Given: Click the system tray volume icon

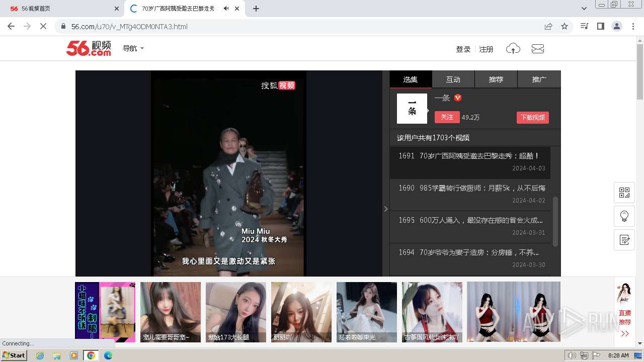Looking at the screenshot, I should click(572, 355).
